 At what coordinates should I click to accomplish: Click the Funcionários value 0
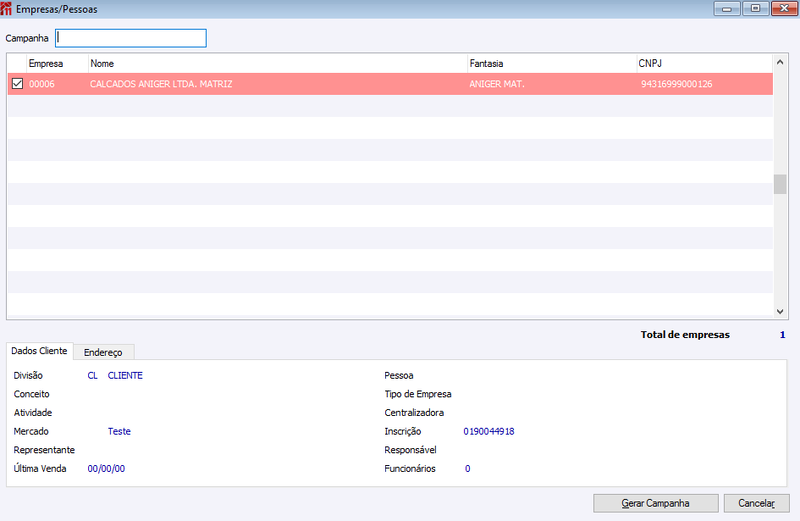coord(467,468)
